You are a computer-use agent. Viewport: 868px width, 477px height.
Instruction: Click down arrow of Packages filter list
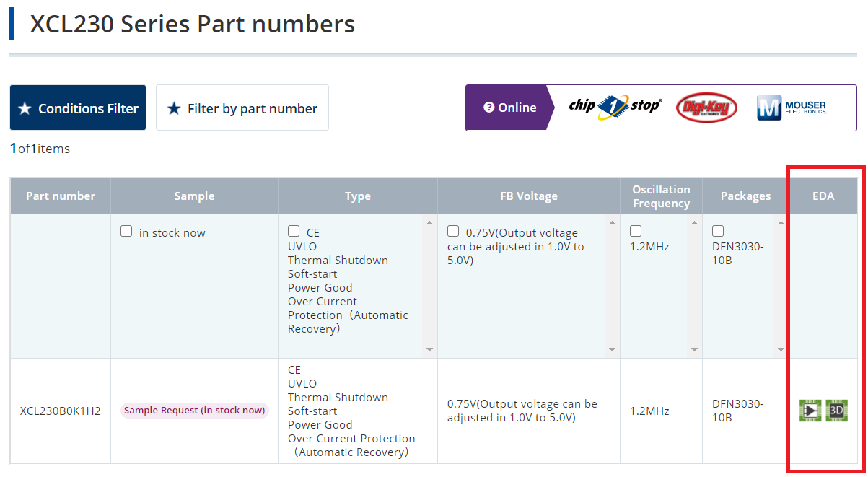pyautogui.click(x=780, y=350)
